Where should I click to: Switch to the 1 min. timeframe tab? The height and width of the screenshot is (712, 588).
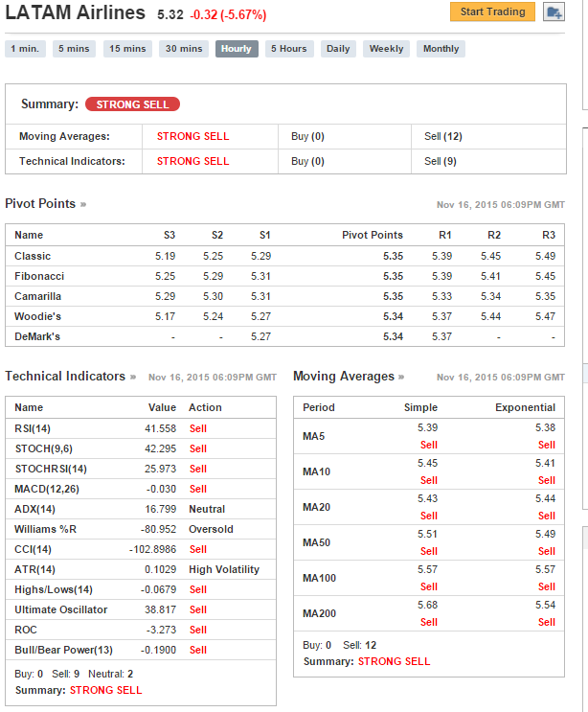pyautogui.click(x=25, y=49)
